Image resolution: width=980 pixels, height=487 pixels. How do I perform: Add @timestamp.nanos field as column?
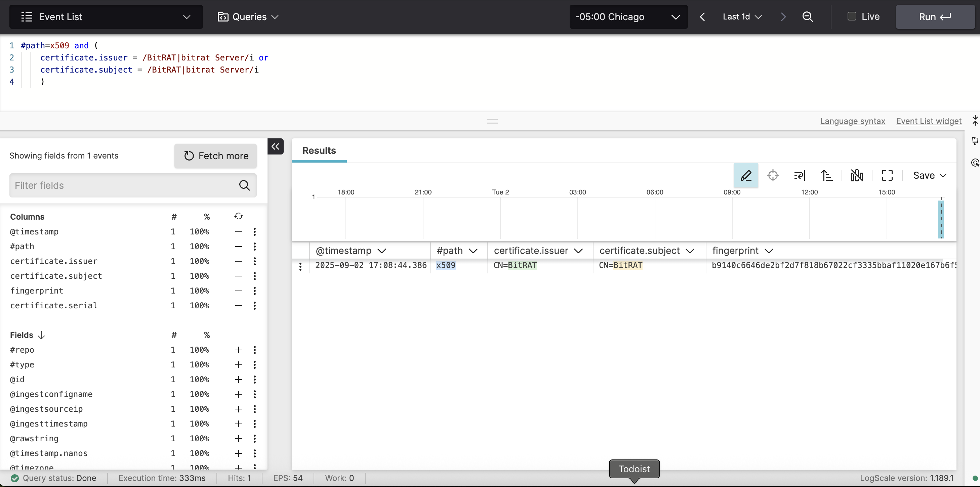point(239,453)
